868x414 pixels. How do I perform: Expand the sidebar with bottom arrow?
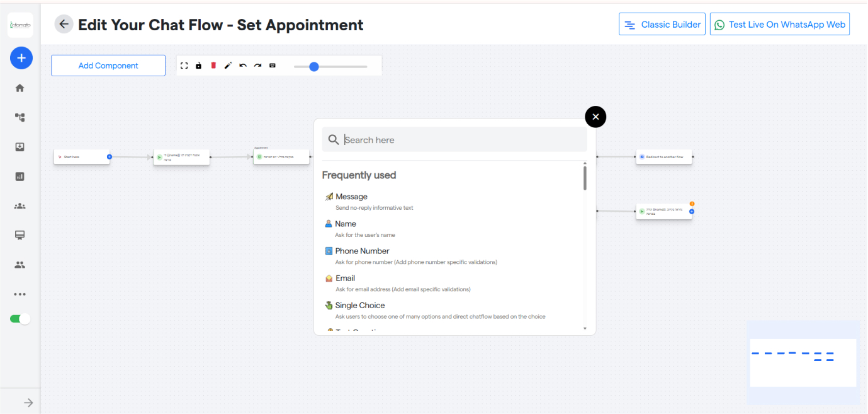(28, 403)
